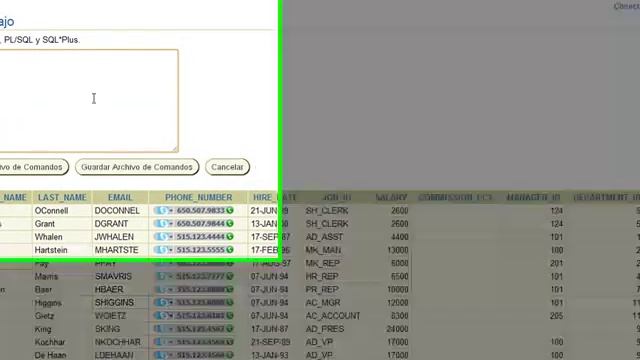Screen dimensions: 640x360
Task: Click the Skype icon beside number 515.123.4444
Action: pyautogui.click(x=162, y=237)
